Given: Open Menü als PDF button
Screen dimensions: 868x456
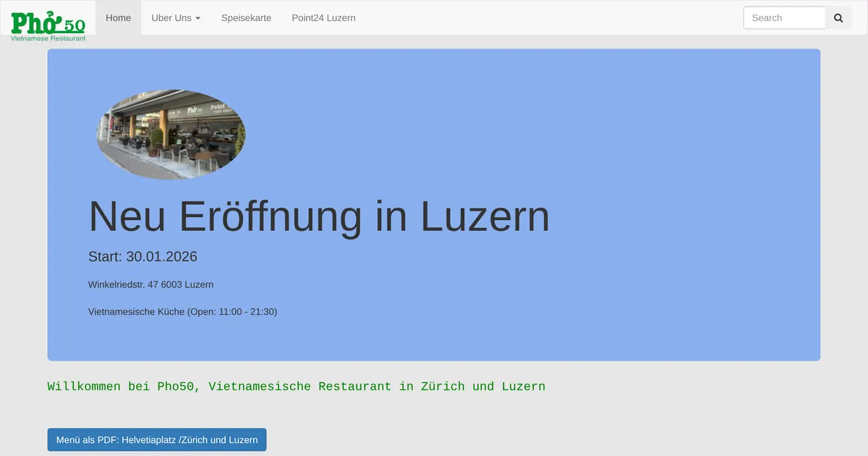Looking at the screenshot, I should point(157,440).
